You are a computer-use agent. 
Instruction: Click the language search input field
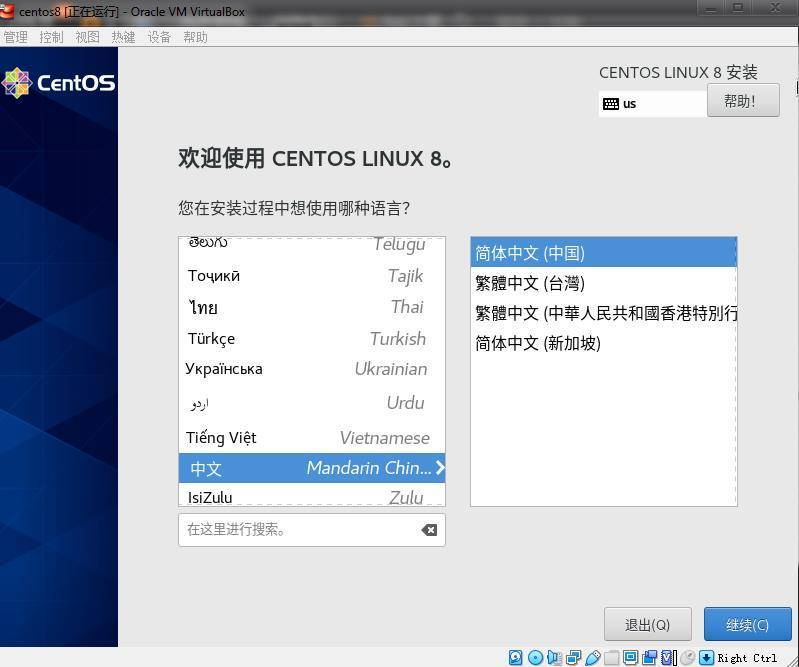312,530
